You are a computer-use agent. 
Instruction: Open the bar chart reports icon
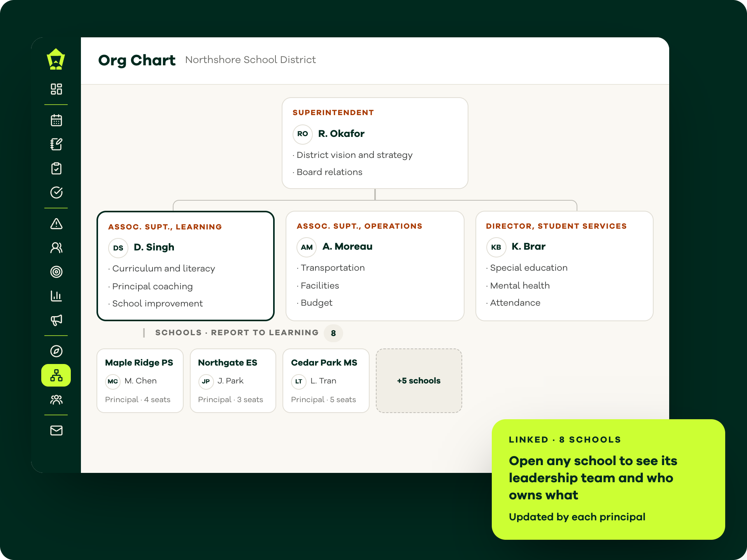click(x=56, y=296)
